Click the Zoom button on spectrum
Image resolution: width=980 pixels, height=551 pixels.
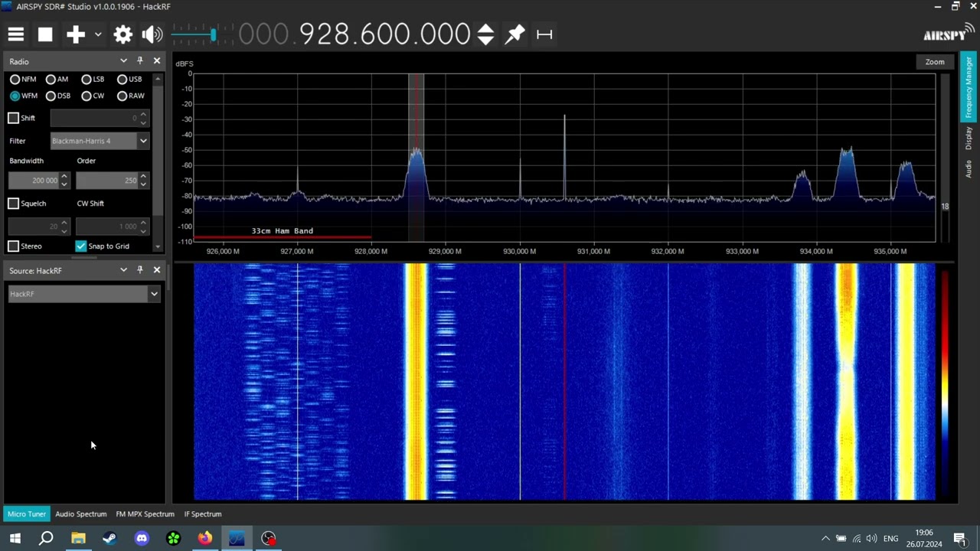(935, 62)
